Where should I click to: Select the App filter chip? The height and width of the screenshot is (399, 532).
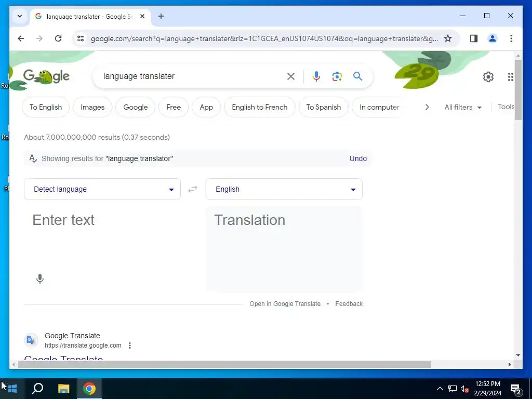[206, 107]
